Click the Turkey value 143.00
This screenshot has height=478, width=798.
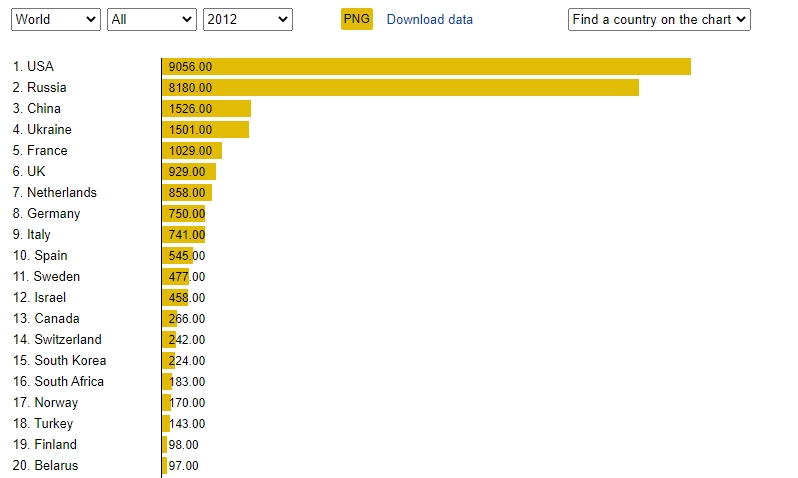point(187,424)
